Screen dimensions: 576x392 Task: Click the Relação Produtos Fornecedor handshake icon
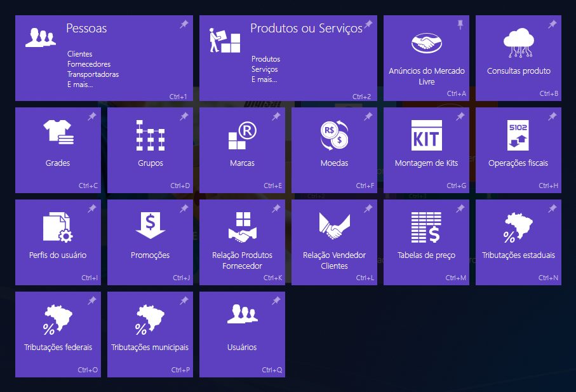[243, 227]
